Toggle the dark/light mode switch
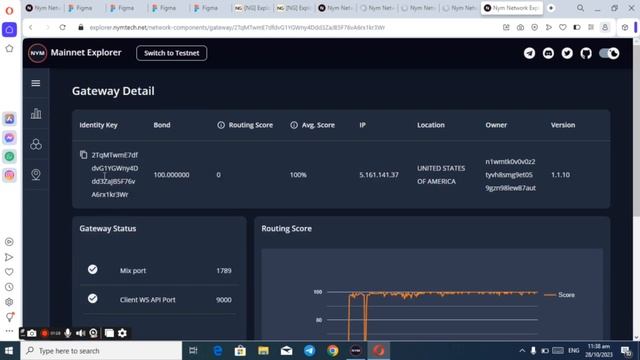The image size is (640, 360). (x=609, y=53)
